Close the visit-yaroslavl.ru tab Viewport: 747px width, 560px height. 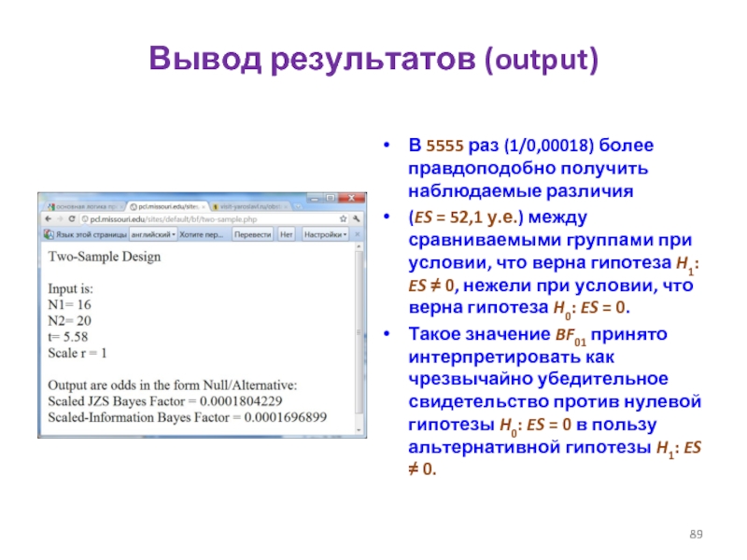[x=286, y=207]
